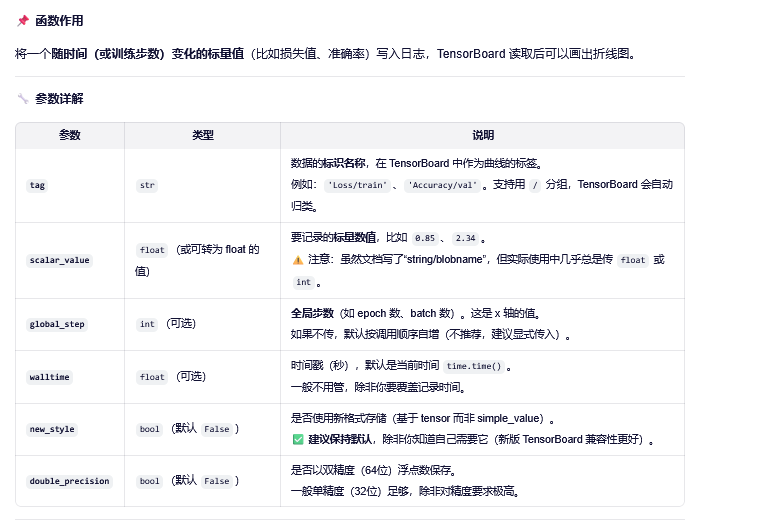758x521 pixels.
Task: Click the scalar_value parameter chip
Action: pyautogui.click(x=59, y=260)
